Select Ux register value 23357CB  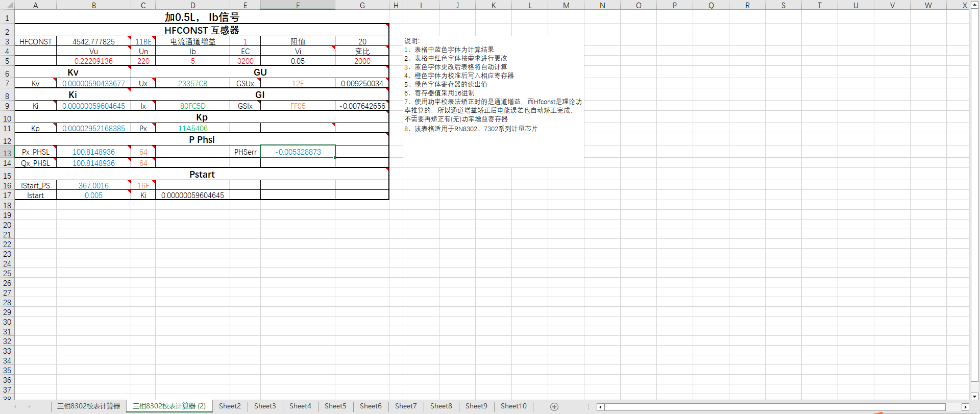(192, 83)
